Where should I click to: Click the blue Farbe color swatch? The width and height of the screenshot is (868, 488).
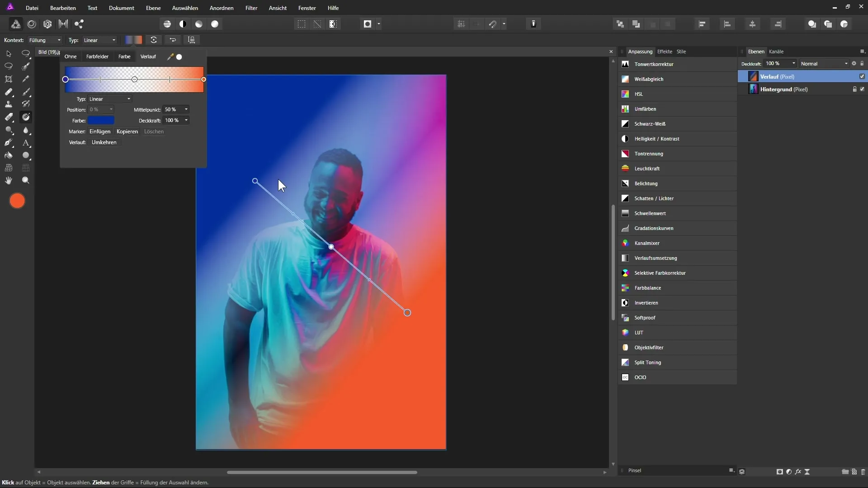point(101,120)
